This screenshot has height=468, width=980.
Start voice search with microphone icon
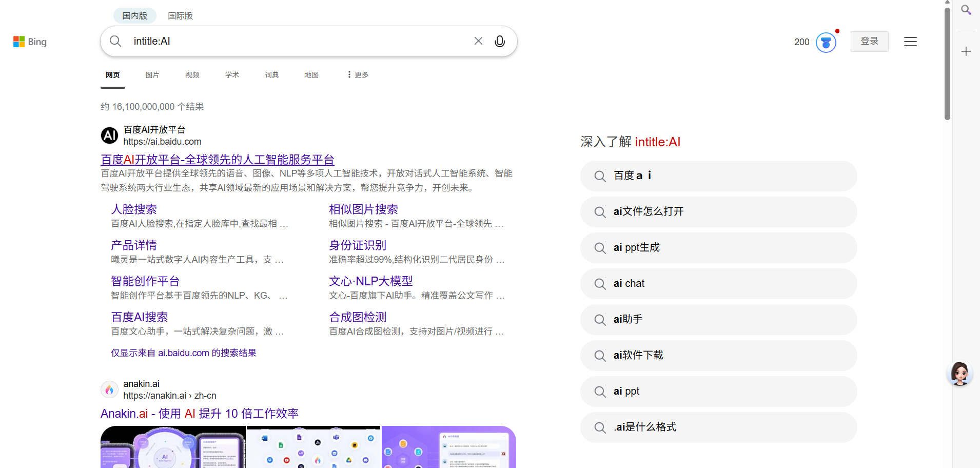pyautogui.click(x=500, y=41)
